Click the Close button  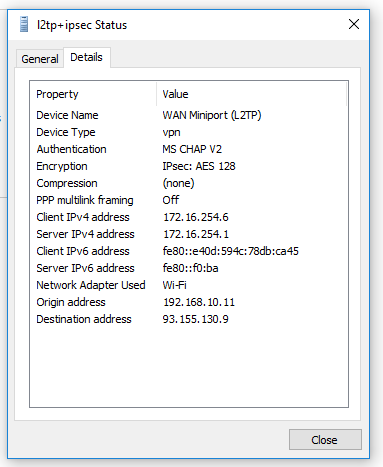point(325,440)
